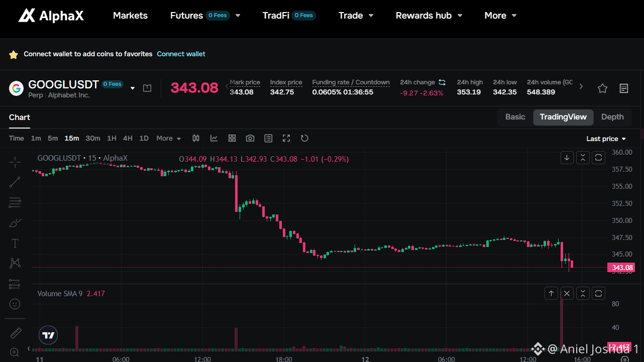Select the 1D timeframe
This screenshot has height=362, width=644.
[x=144, y=138]
